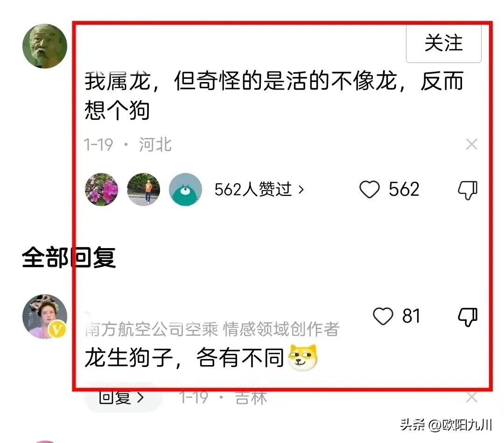View the flower avatar liker profile

click(102, 189)
